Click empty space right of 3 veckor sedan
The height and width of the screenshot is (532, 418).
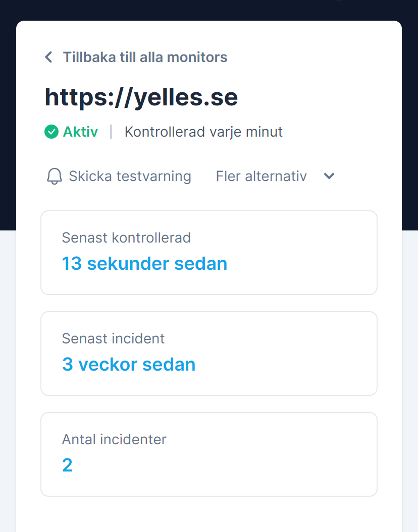click(x=288, y=364)
